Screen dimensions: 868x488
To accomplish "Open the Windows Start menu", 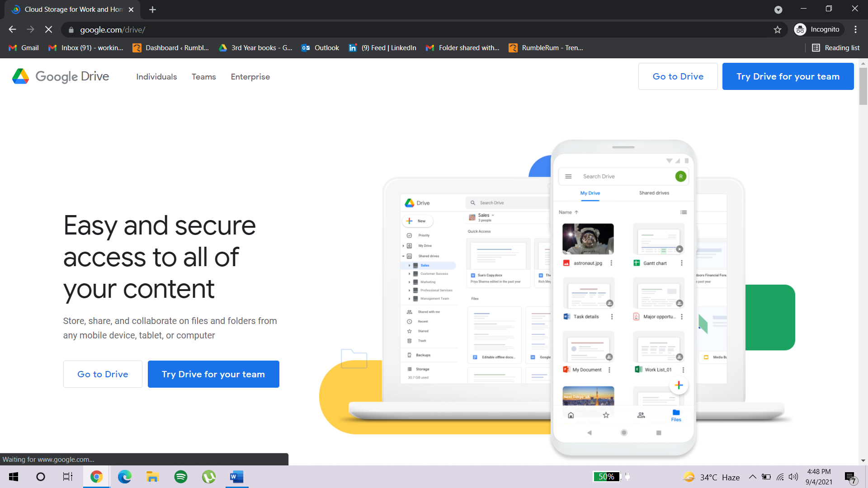I will (x=14, y=477).
